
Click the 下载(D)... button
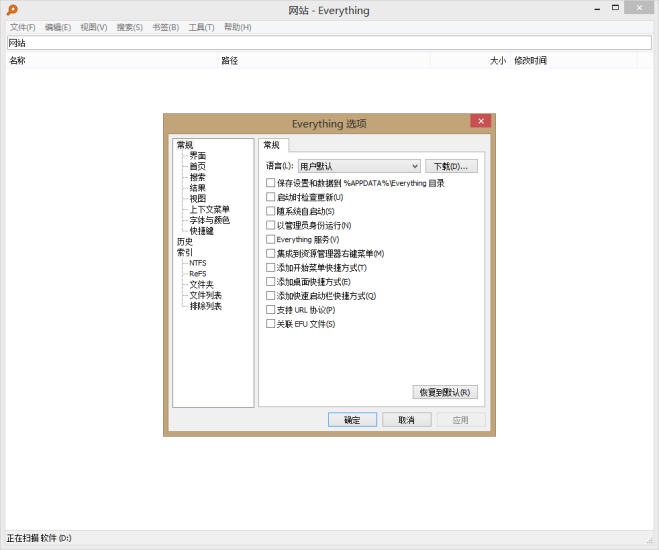(451, 166)
